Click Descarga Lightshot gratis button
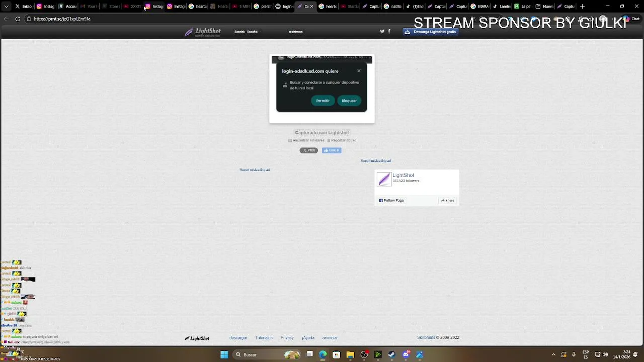 tap(431, 32)
